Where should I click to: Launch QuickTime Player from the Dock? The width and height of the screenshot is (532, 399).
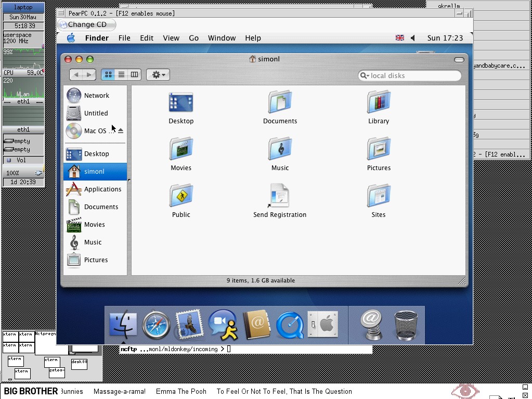tap(290, 325)
